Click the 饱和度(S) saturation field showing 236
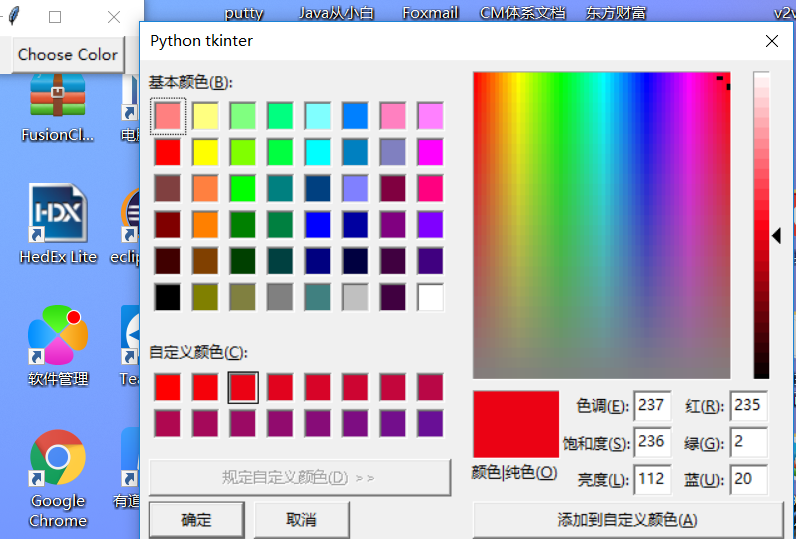 pos(652,442)
